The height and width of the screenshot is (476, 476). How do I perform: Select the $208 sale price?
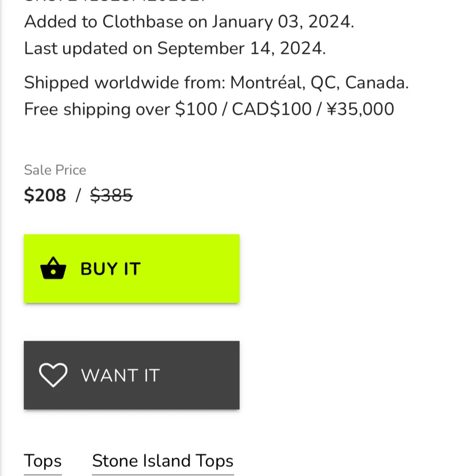[x=45, y=195]
